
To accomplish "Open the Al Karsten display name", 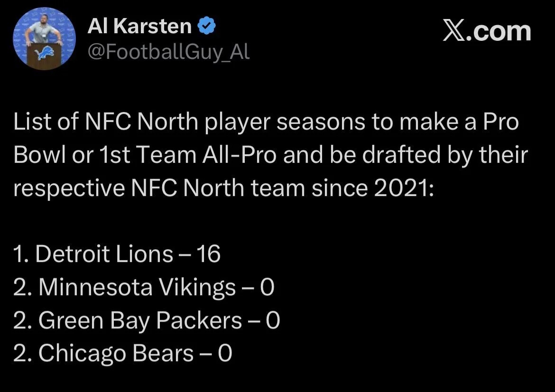I will click(x=140, y=28).
